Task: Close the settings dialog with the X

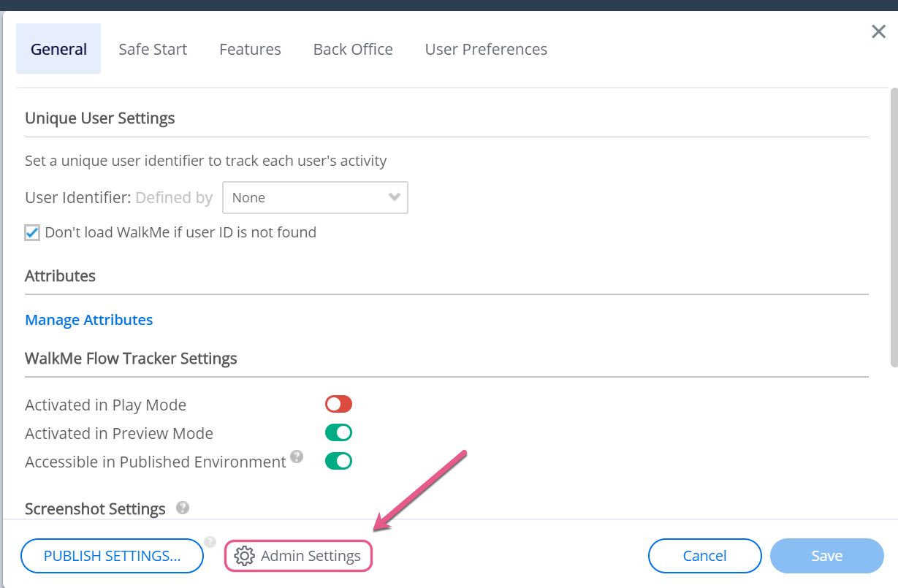Action: 878,31
